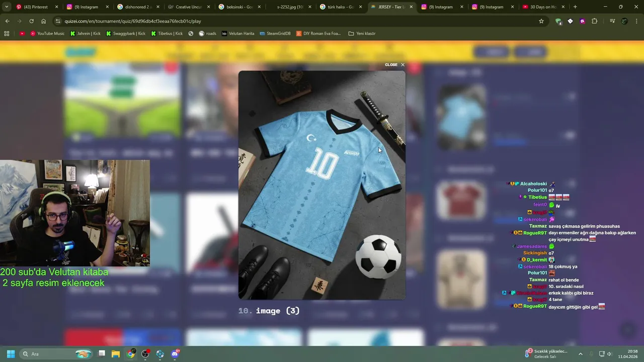Open the Chrome three-dot menu
The image size is (644, 362).
pos(636,21)
